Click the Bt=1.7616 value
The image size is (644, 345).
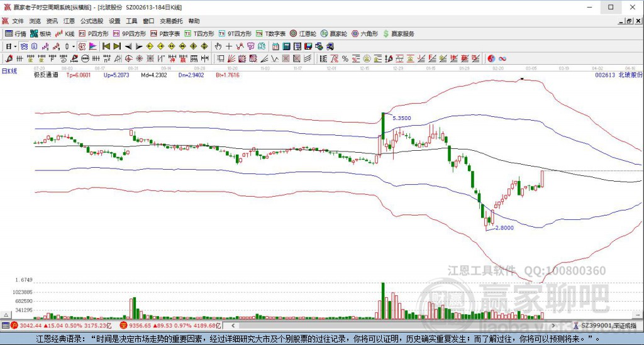point(228,75)
